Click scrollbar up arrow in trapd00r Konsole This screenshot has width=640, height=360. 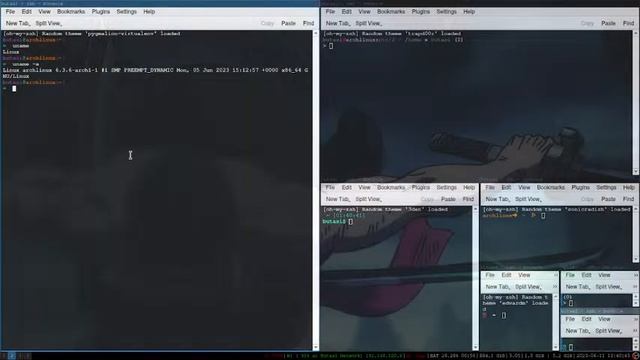636,33
